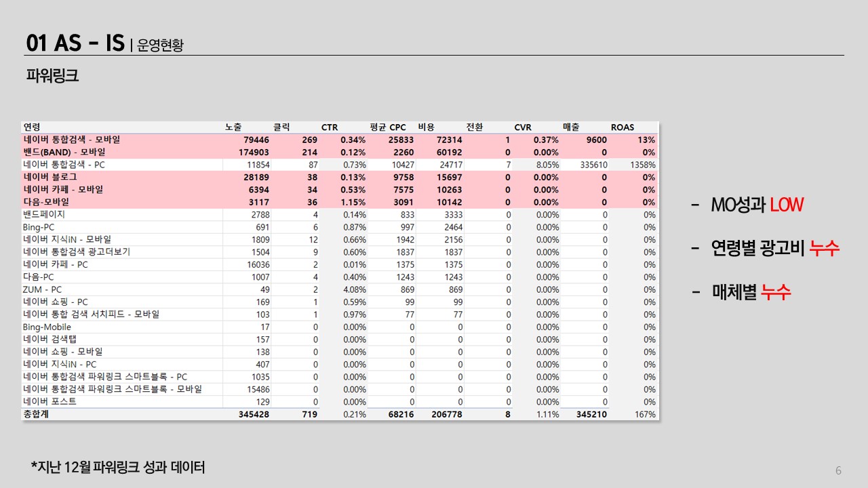The height and width of the screenshot is (488, 868).
Task: Click the total clicks value 719
Action: [x=309, y=414]
